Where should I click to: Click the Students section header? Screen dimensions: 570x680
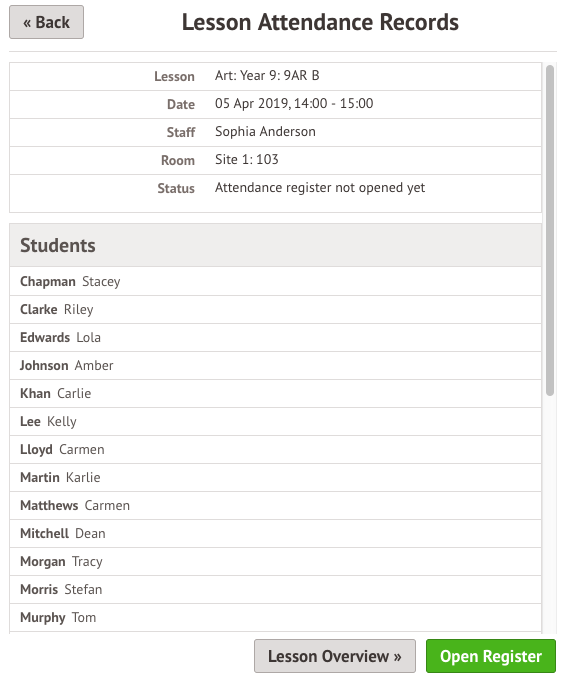275,245
